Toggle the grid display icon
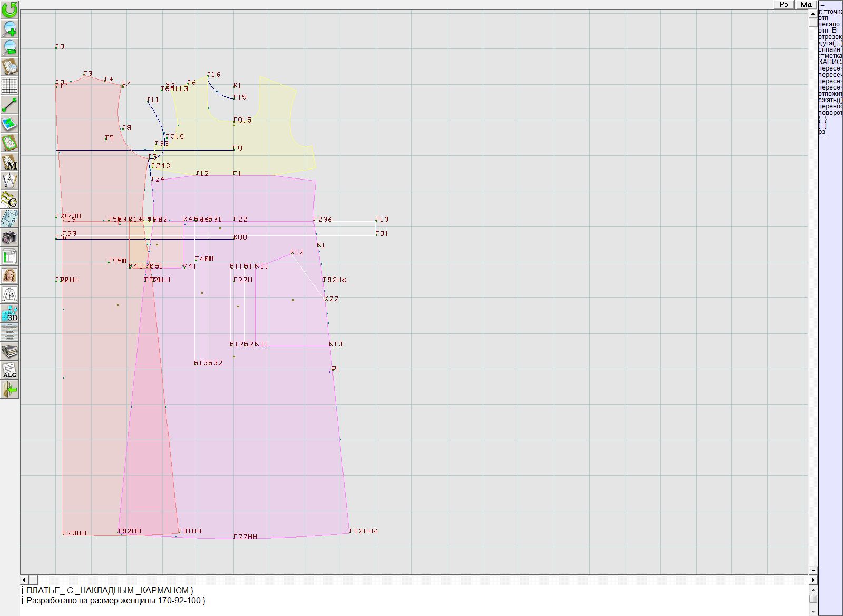This screenshot has width=843, height=616. (x=9, y=85)
